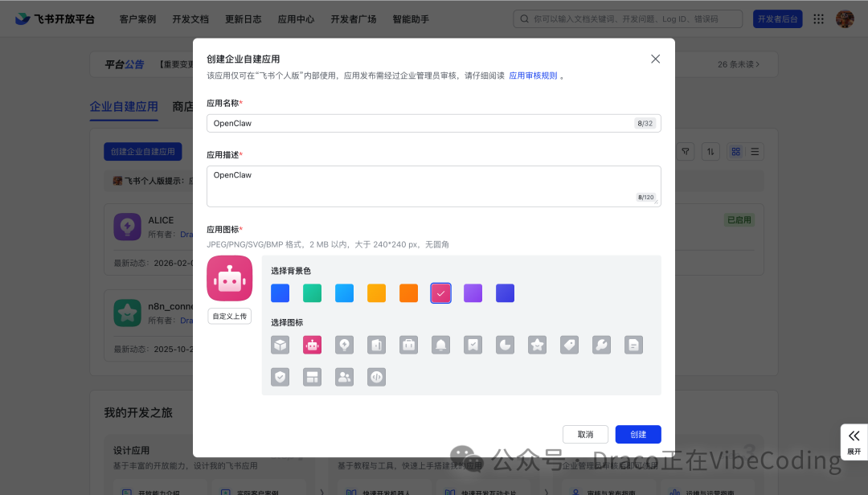
Task: Choose the moon icon for the application
Action: [505, 344]
